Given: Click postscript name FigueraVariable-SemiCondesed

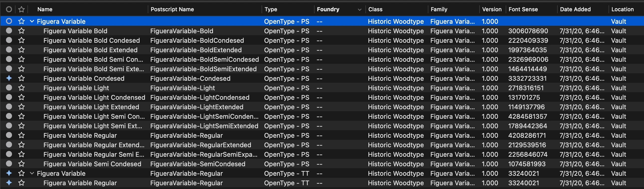Looking at the screenshot, I should [x=198, y=164].
